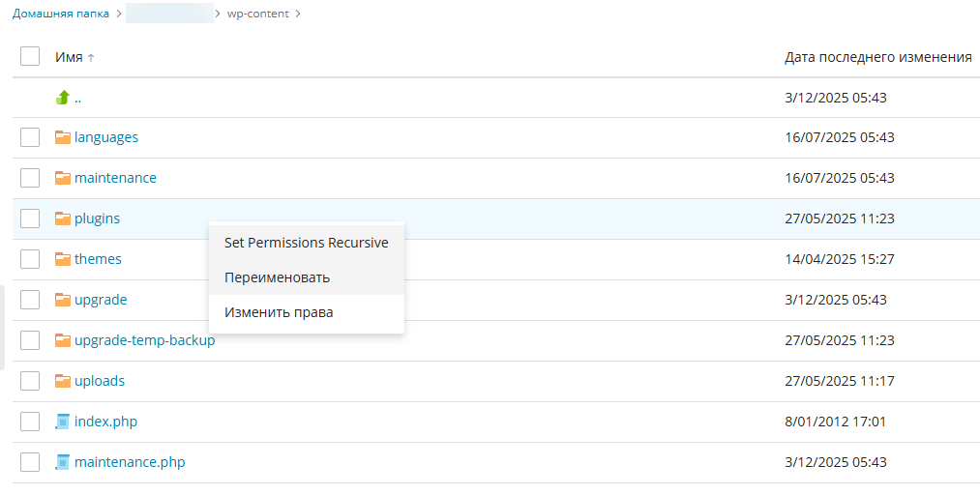980x495 pixels.
Task: Open the upgrade-temp-backup folder link
Action: [144, 340]
